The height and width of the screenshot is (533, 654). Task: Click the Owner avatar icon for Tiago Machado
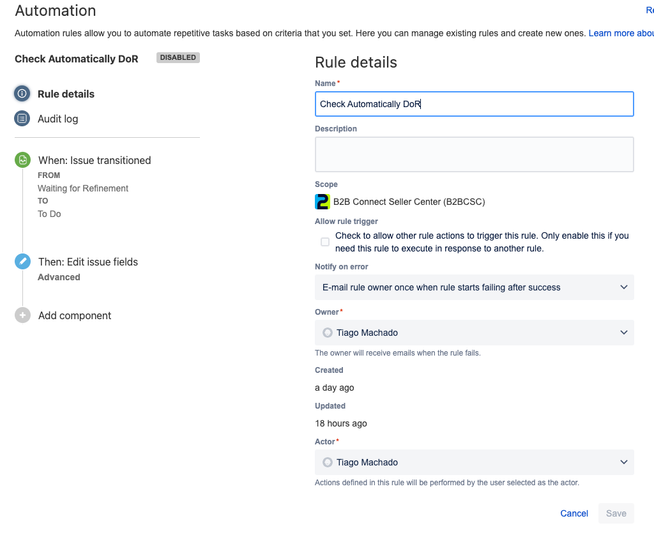tap(327, 332)
